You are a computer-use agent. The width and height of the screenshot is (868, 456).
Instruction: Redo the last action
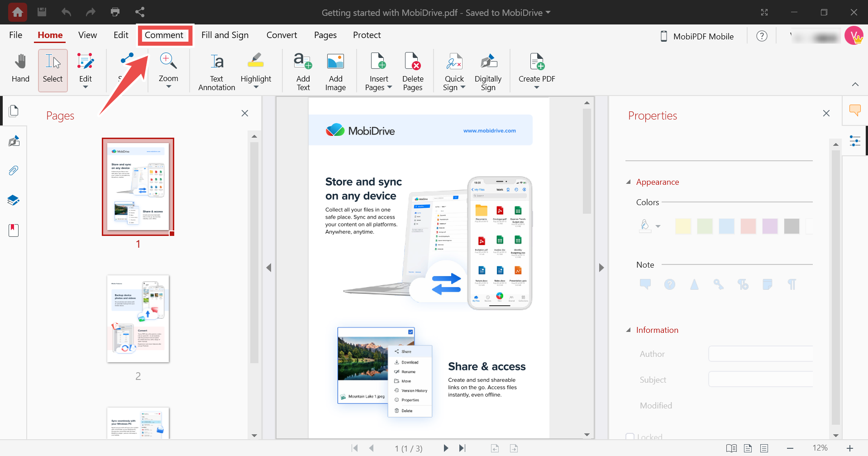pos(91,12)
